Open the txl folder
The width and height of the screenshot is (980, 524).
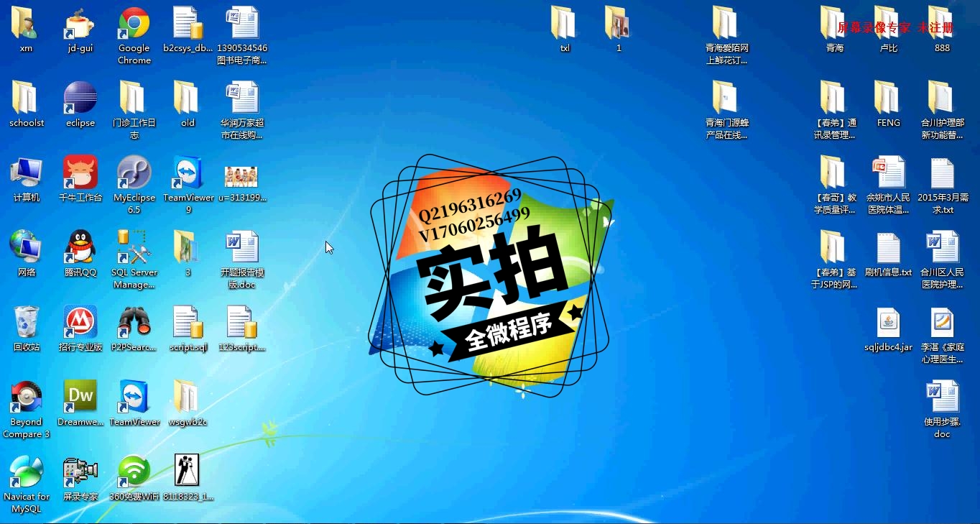[565, 23]
